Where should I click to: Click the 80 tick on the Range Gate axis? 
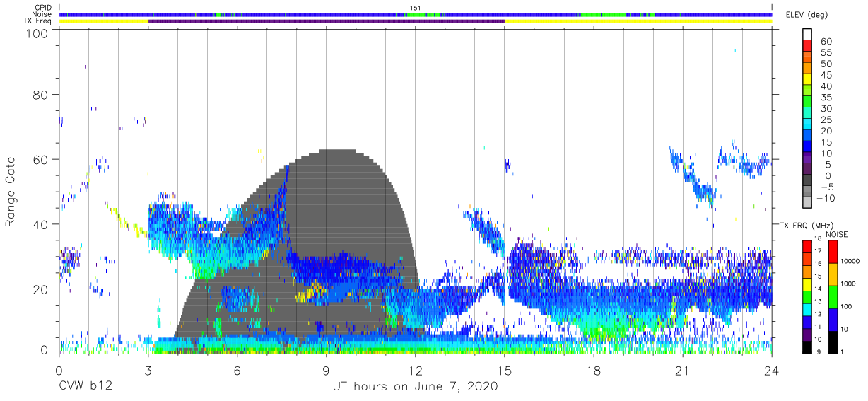click(x=41, y=95)
